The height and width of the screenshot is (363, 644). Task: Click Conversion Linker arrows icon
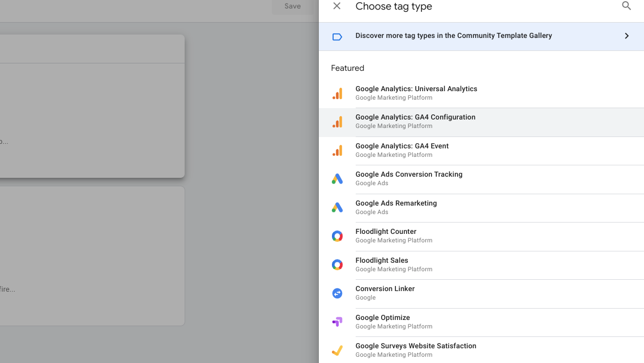pos(337,293)
